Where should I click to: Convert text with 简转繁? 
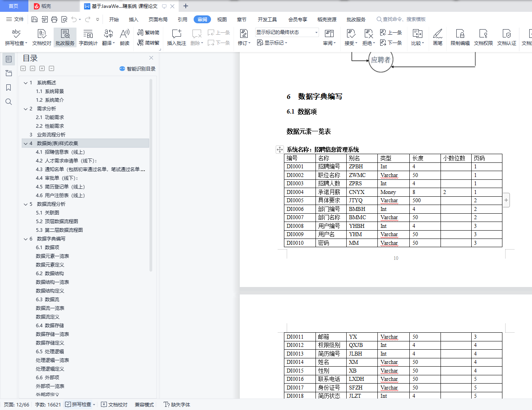pyautogui.click(x=148, y=43)
